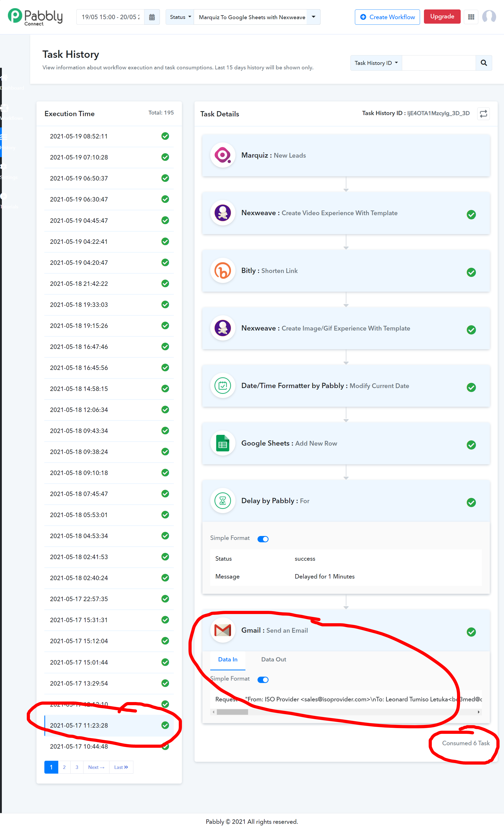Viewport: 504px width, 830px height.
Task: Click the red Upgrade button
Action: tap(442, 17)
